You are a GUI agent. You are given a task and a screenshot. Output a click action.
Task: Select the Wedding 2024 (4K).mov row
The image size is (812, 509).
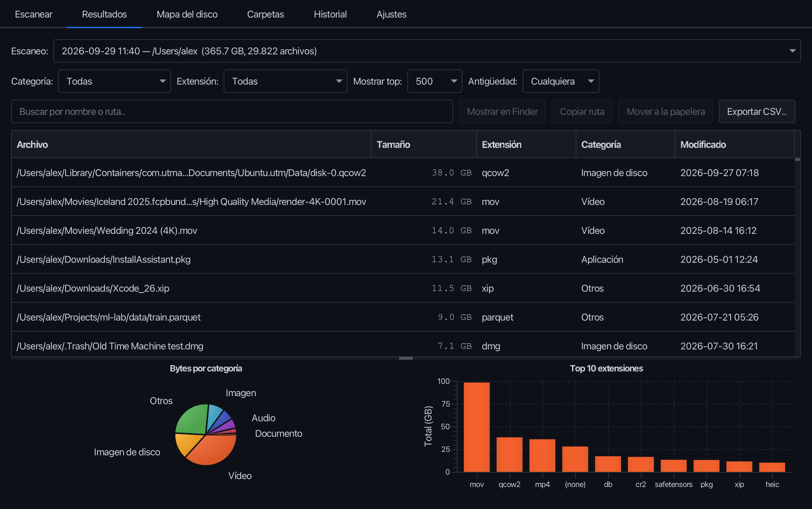[x=403, y=230]
